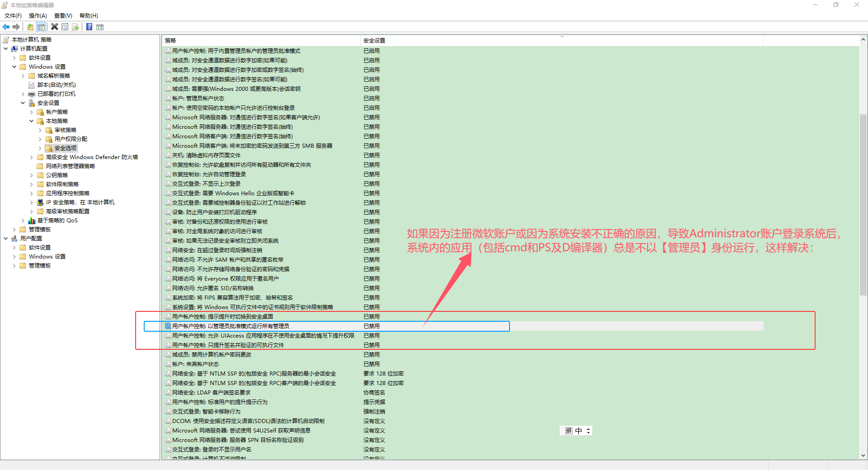
Task: Click the up one level folder icon
Action: (x=30, y=27)
